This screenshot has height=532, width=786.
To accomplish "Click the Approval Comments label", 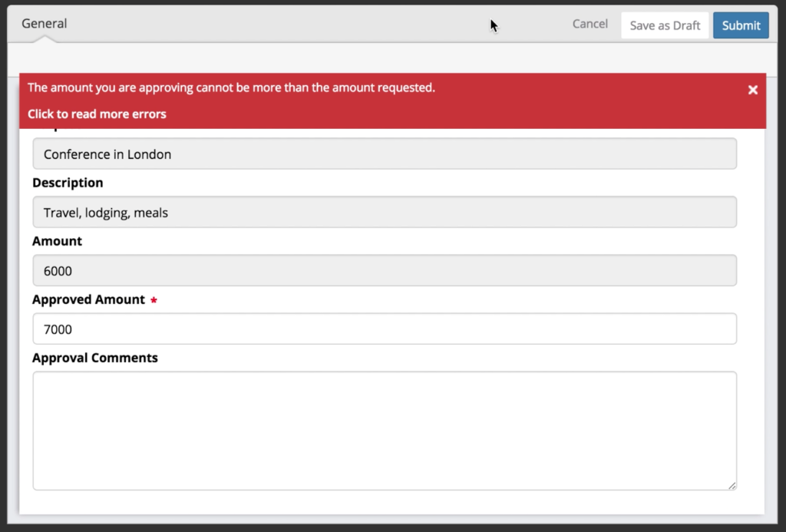I will (x=95, y=358).
